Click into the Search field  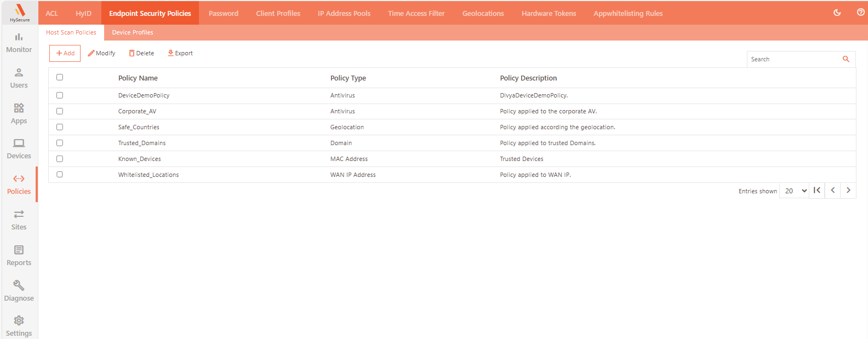[793, 59]
